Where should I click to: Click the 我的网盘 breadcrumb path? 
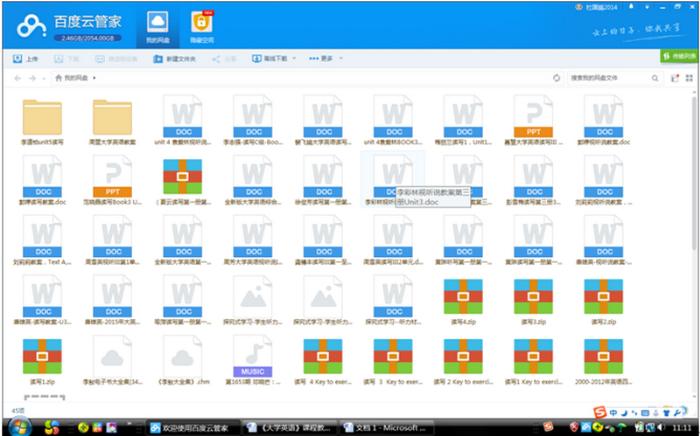pos(76,77)
